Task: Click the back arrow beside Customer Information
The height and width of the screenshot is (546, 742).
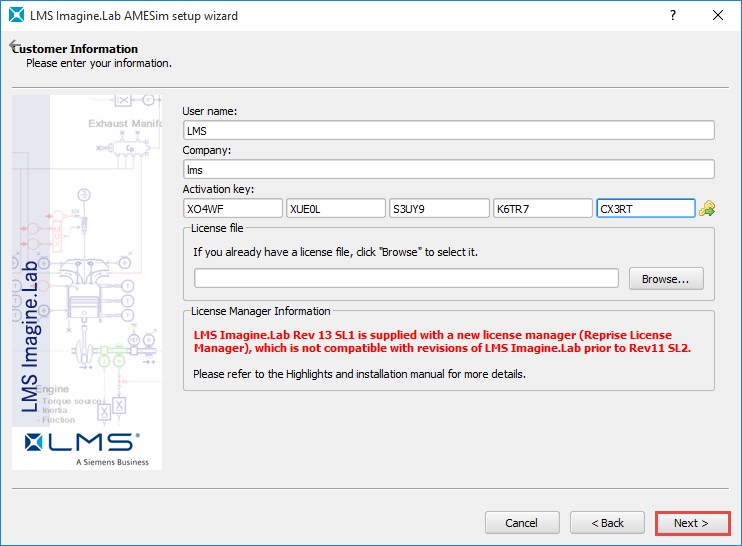Action: coord(15,47)
